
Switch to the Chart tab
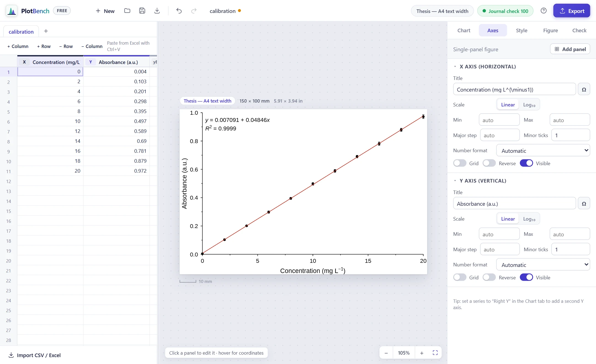[x=464, y=30]
